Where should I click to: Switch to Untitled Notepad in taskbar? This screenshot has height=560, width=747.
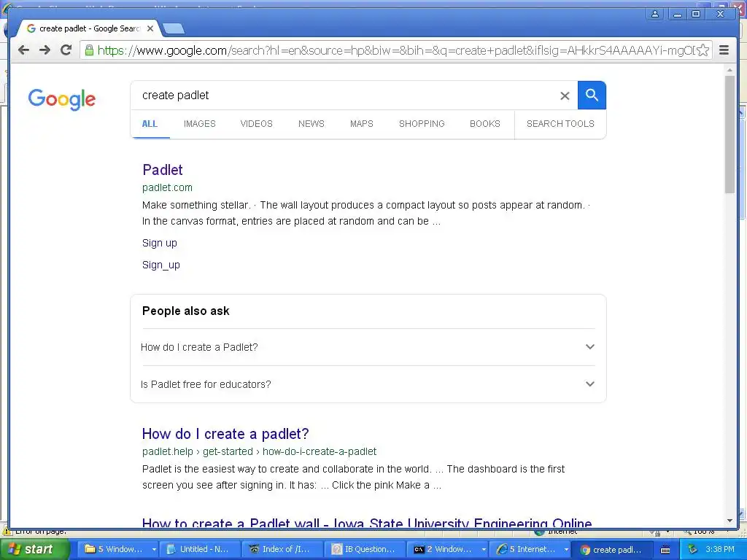tap(200, 549)
